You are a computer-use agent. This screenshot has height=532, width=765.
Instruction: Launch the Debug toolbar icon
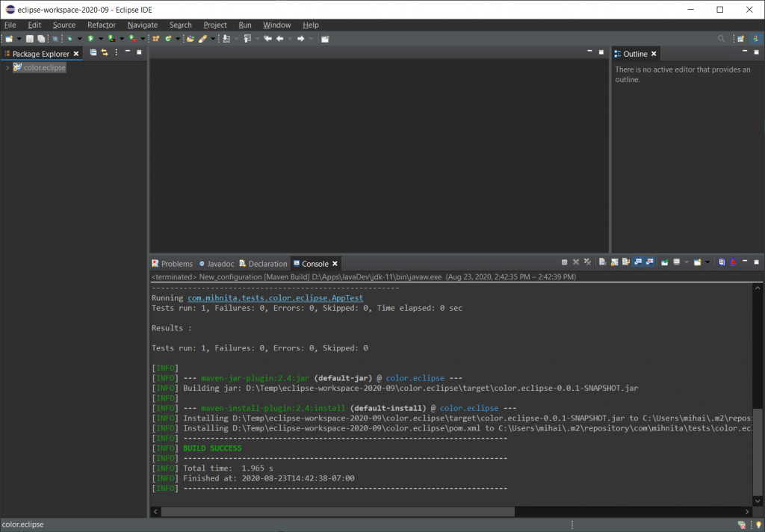coord(70,38)
